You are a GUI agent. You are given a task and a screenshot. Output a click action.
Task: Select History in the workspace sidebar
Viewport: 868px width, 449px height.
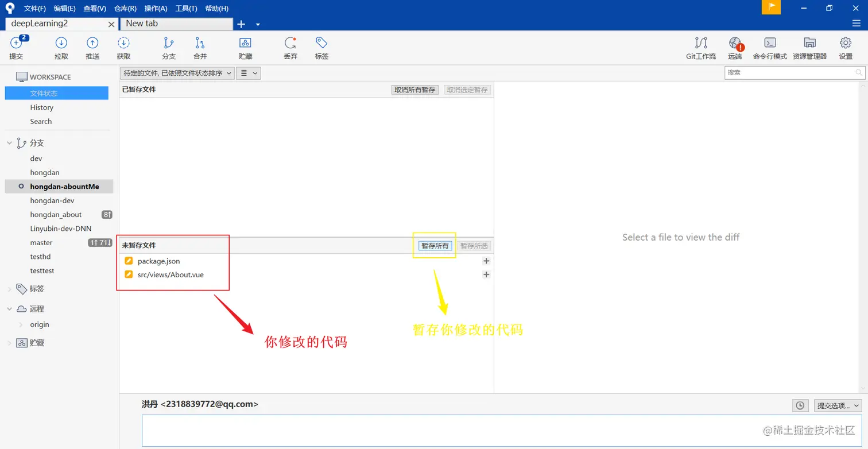click(x=42, y=107)
